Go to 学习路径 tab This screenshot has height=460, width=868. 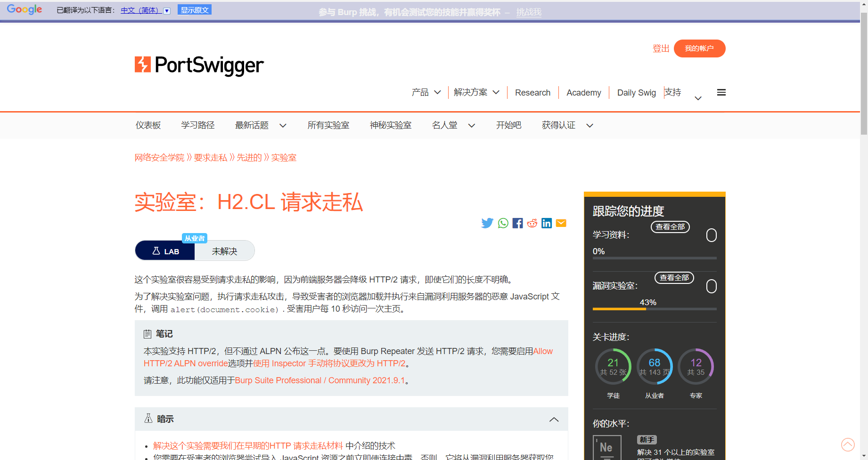tap(198, 125)
